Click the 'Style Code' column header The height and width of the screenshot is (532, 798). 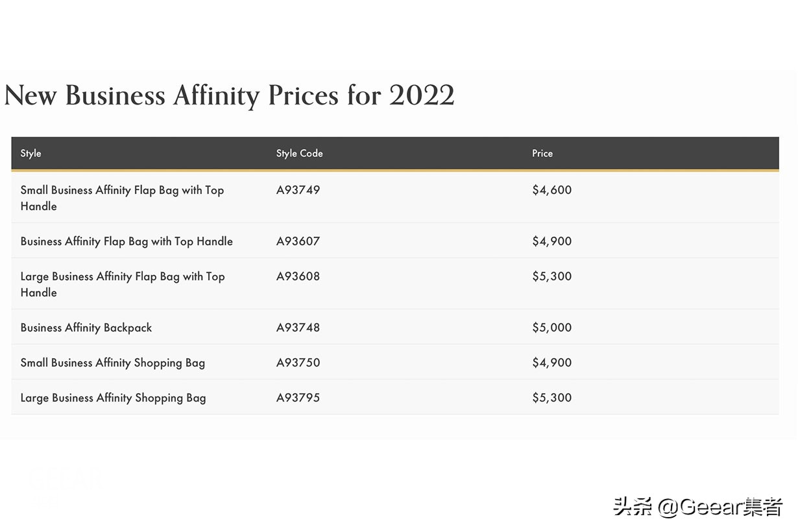[x=299, y=154]
